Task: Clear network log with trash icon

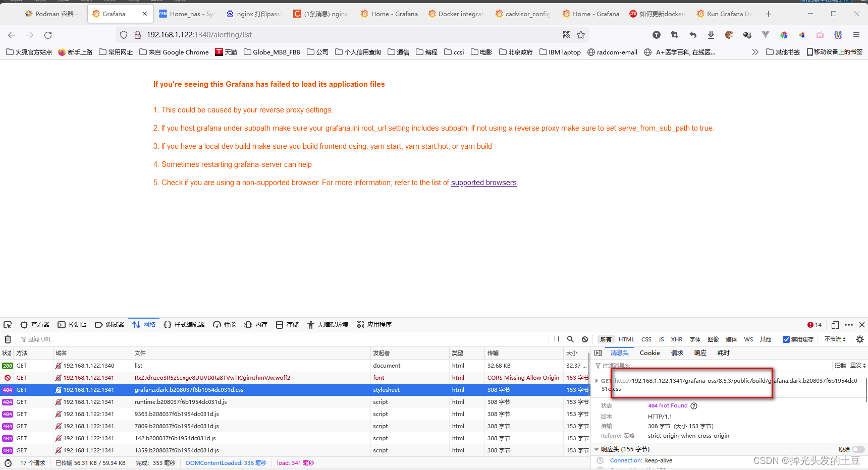Action: 8,339
